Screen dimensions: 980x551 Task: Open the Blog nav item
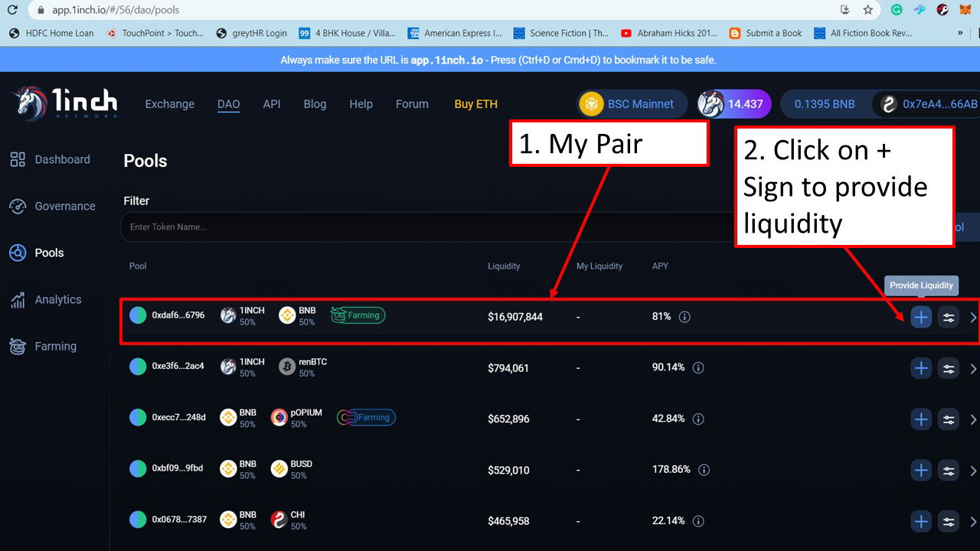pos(315,104)
